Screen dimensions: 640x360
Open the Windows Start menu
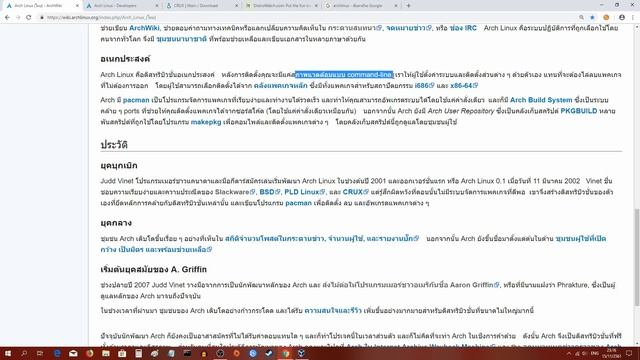pos(8,353)
